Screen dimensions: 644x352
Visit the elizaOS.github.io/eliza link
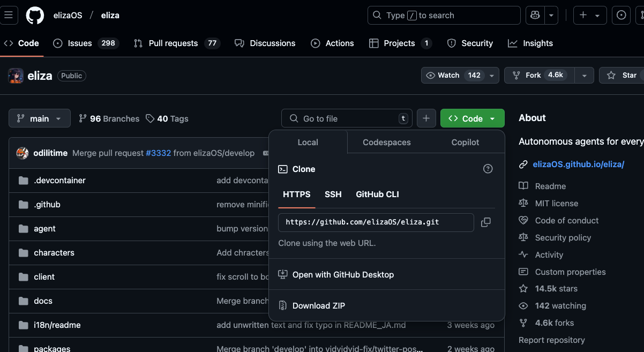pos(579,164)
